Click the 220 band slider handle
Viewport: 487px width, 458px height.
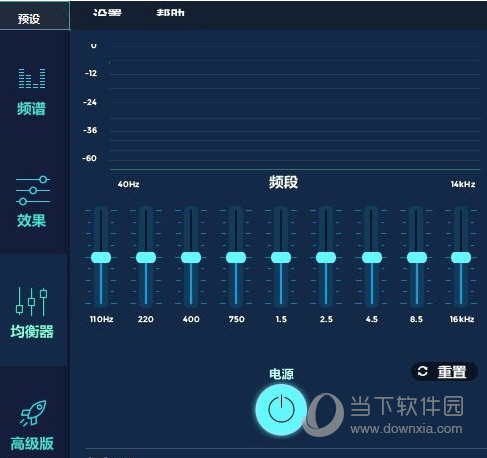tap(146, 257)
